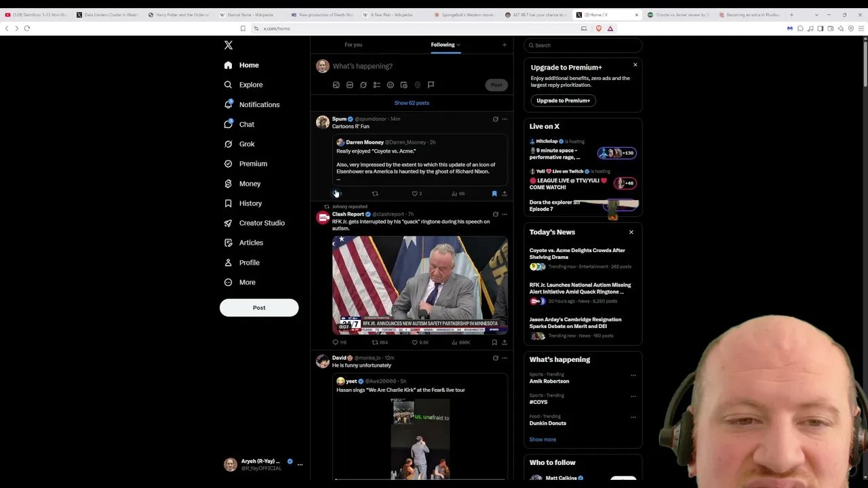
Task: Add a poll to the new post
Action: point(376,85)
